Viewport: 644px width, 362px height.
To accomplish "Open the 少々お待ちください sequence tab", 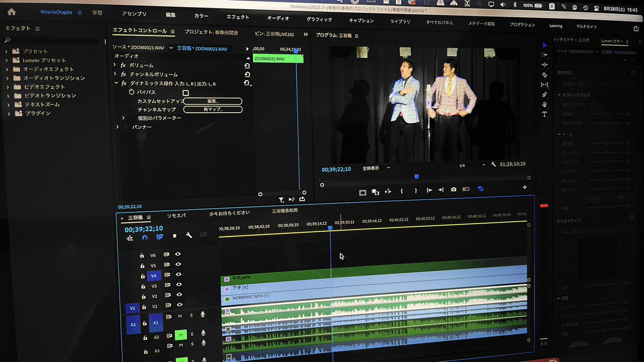I will (x=230, y=213).
